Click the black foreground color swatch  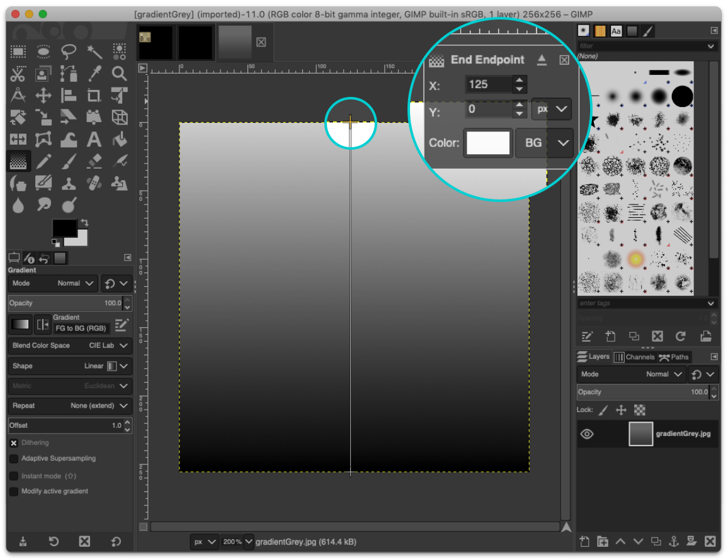pos(64,228)
